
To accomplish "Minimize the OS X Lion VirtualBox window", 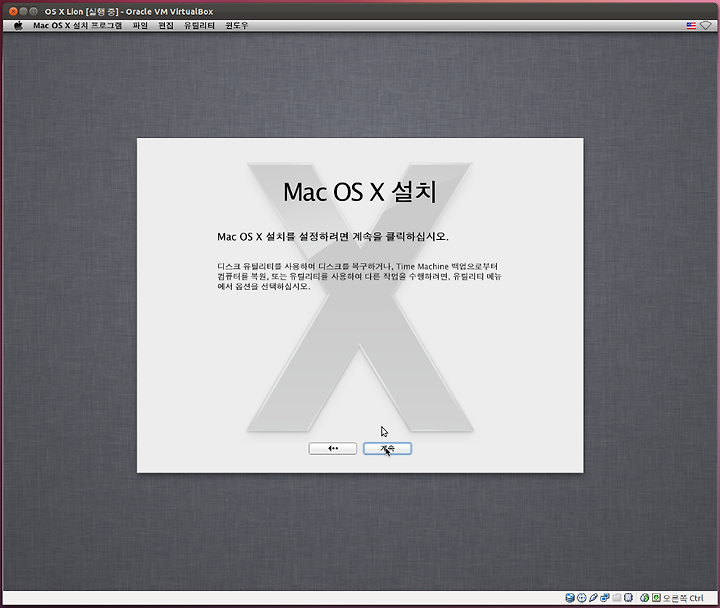I will (23, 11).
